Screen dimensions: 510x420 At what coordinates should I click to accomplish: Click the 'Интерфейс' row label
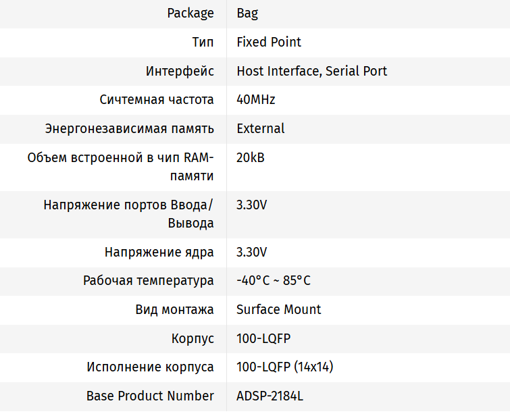pos(180,71)
